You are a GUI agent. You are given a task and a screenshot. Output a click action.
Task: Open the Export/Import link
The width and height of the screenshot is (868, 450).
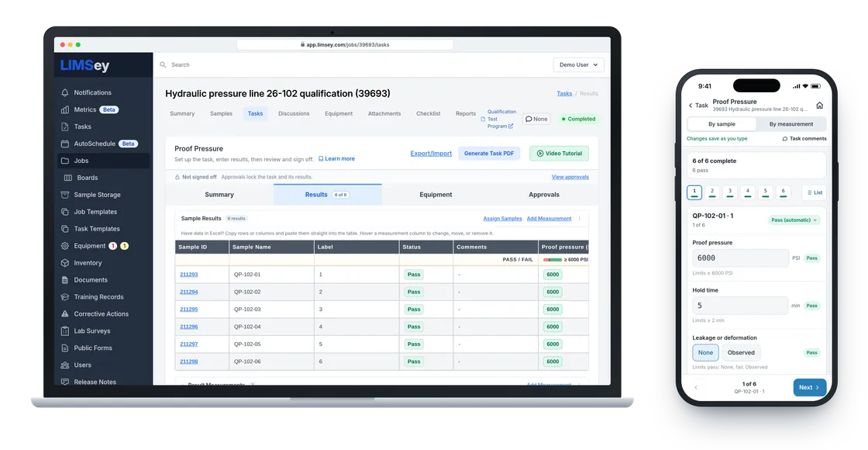[431, 154]
